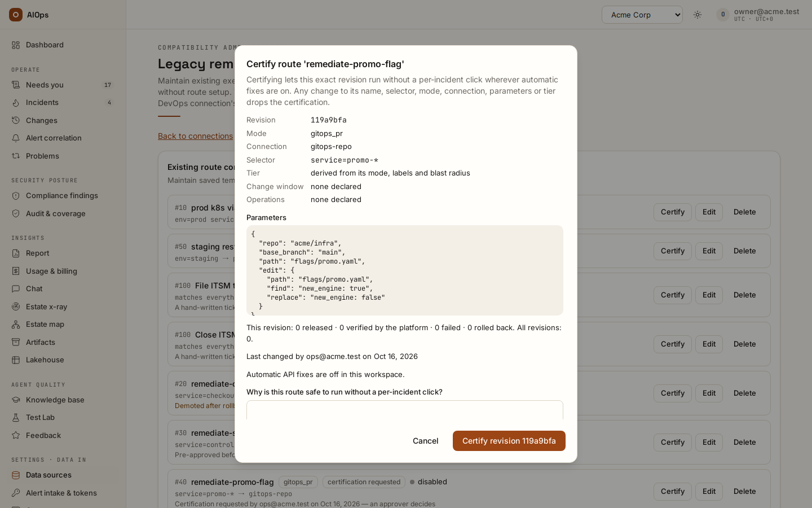Click the gitops_pr tag on remediate-promo-flag
The width and height of the screenshot is (812, 508).
coord(298,482)
